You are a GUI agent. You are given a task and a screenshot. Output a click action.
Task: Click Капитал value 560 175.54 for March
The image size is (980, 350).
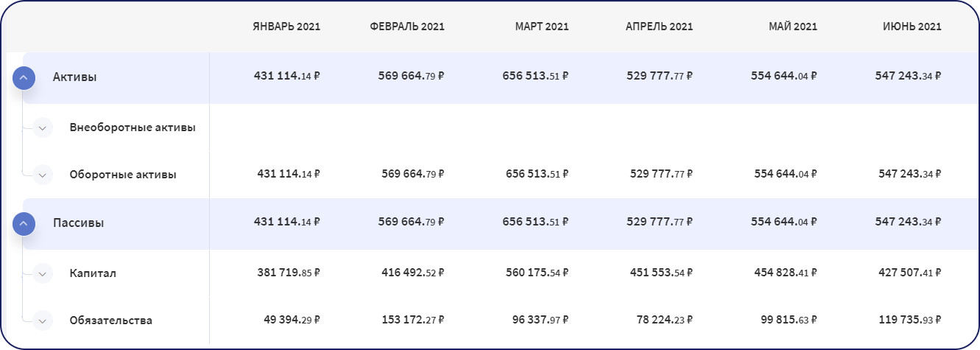point(537,273)
